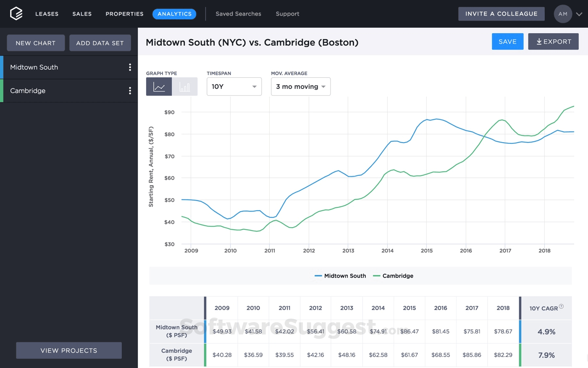Open the Timespan dropdown showing 10Y
This screenshot has height=368, width=588.
coord(234,86)
